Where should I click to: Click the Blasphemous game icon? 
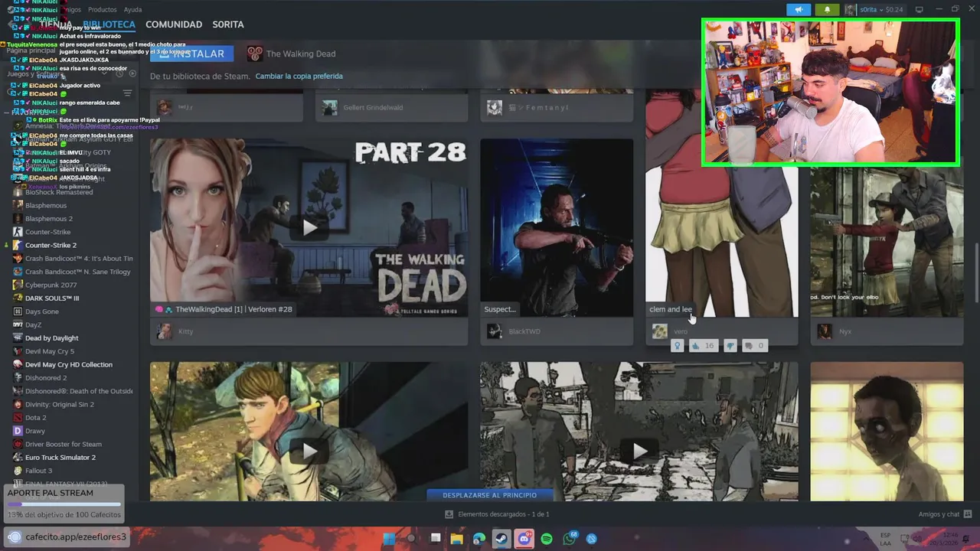(18, 206)
